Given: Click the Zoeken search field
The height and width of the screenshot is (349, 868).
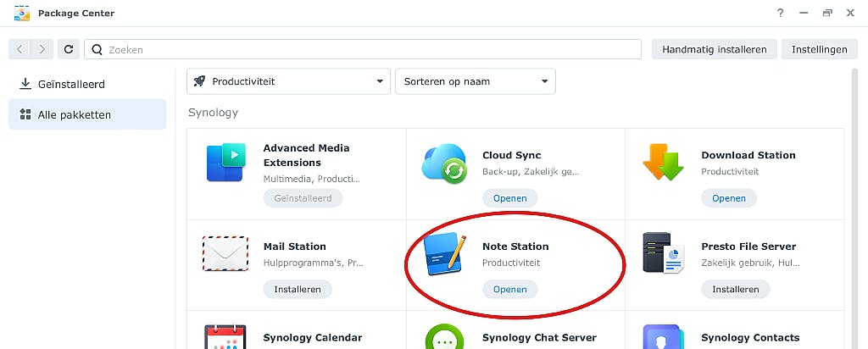Looking at the screenshot, I should (364, 49).
